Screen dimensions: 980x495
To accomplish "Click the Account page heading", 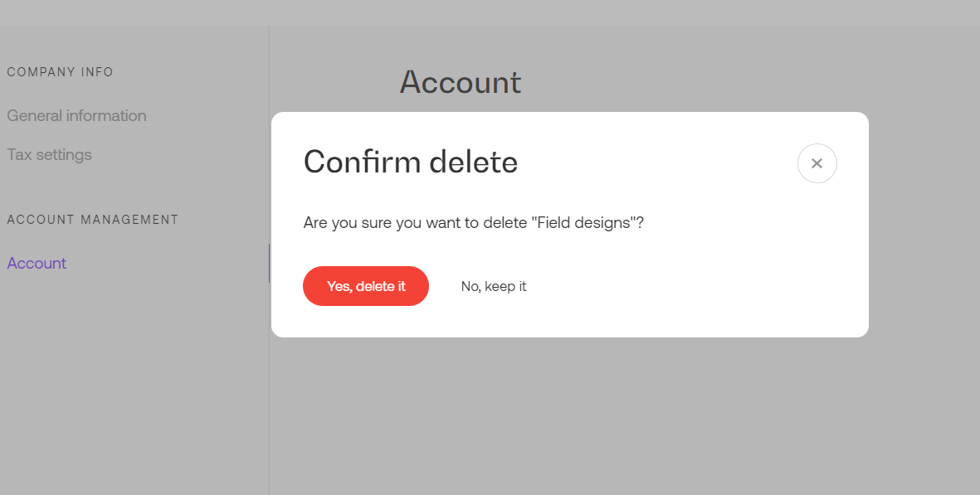I will coord(461,82).
